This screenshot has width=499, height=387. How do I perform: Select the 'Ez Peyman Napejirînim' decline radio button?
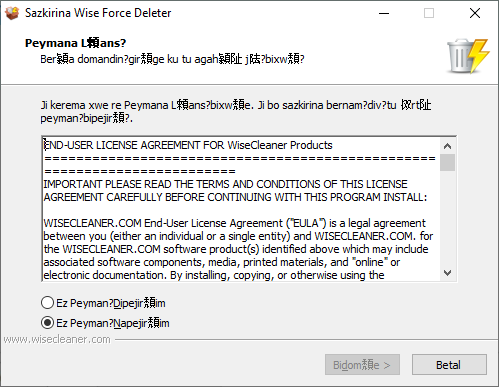[47, 323]
